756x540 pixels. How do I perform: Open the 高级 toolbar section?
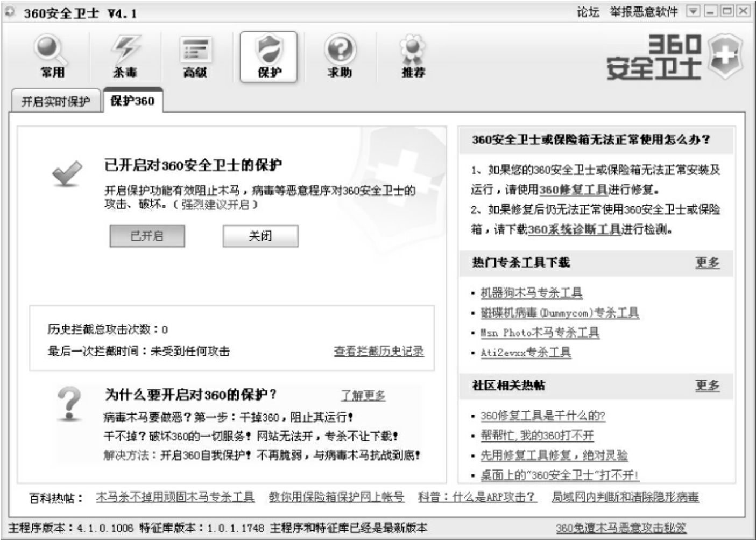(x=195, y=57)
